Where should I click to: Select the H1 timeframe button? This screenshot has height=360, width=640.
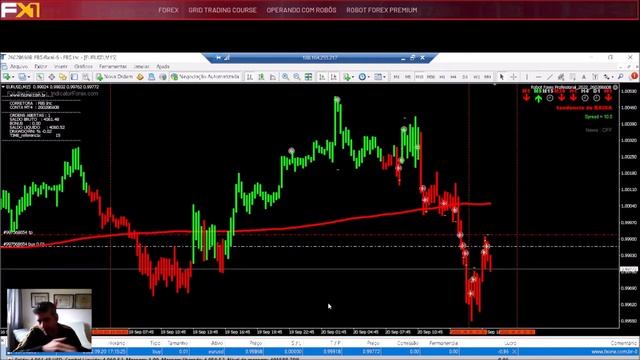tap(442, 77)
